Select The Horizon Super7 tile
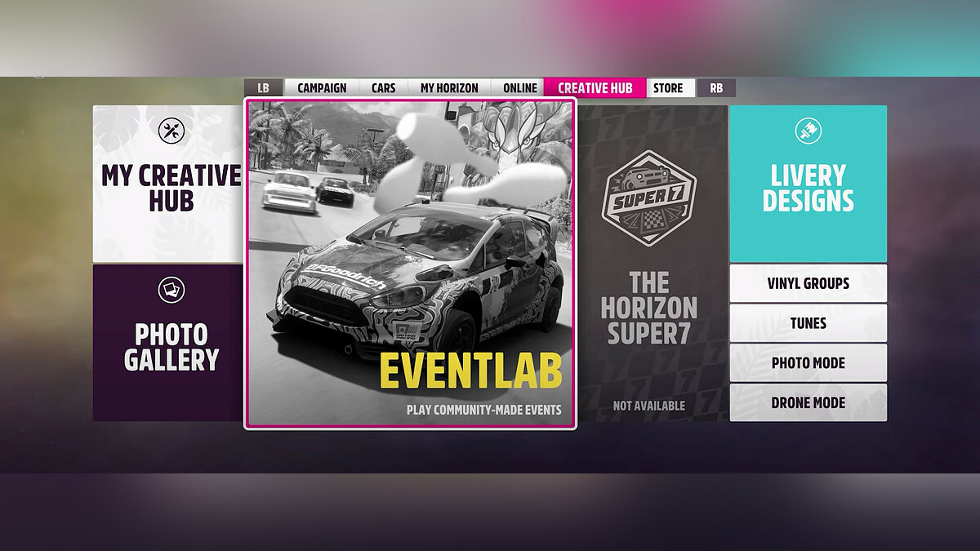The image size is (980, 551). (x=653, y=263)
